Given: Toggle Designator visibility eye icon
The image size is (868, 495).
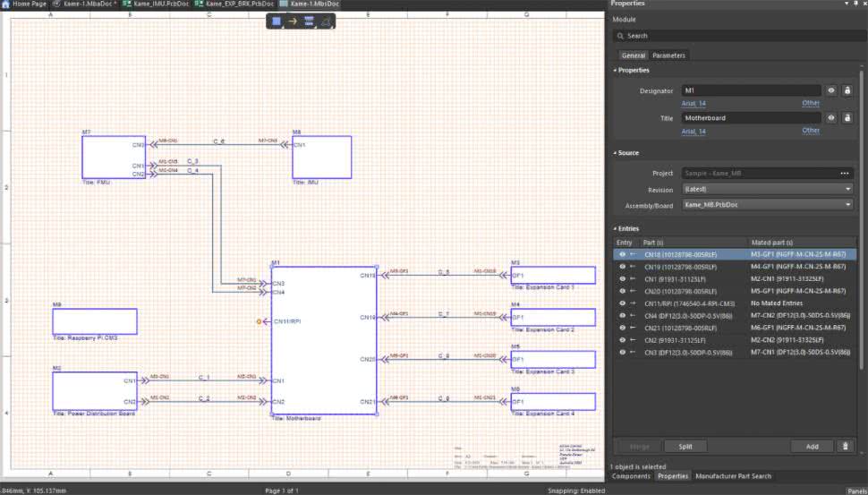Looking at the screenshot, I should (831, 90).
